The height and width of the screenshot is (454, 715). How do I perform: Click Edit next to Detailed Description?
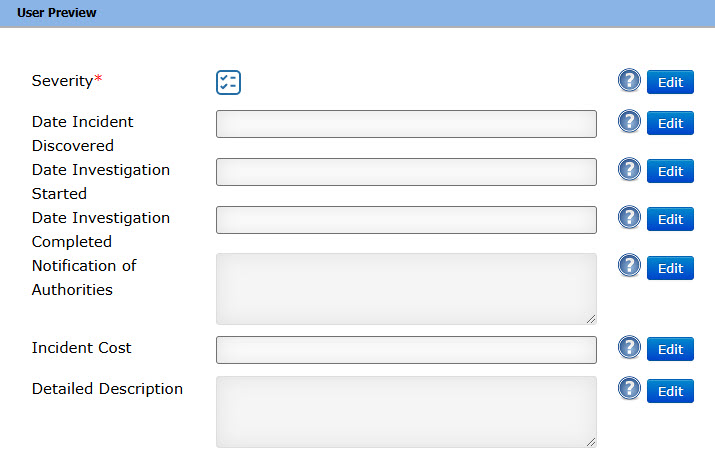(670, 390)
